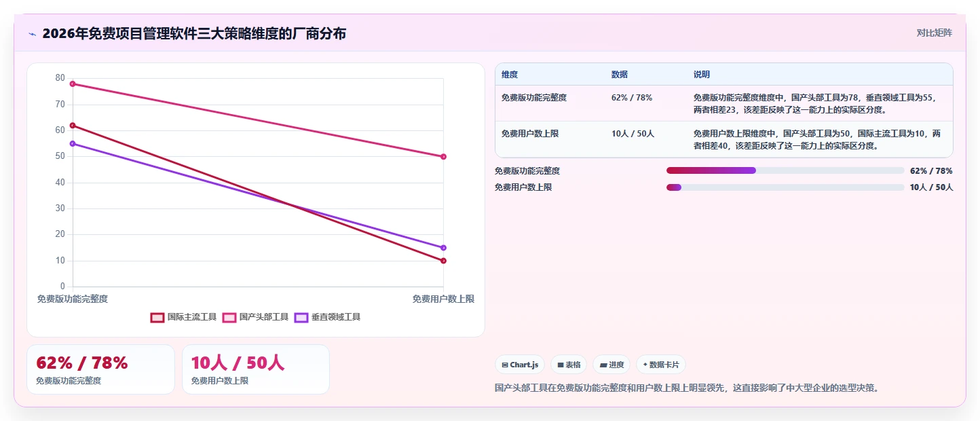Click the 垂直领域工具 data point at 15
The height and width of the screenshot is (421, 980).
click(443, 248)
